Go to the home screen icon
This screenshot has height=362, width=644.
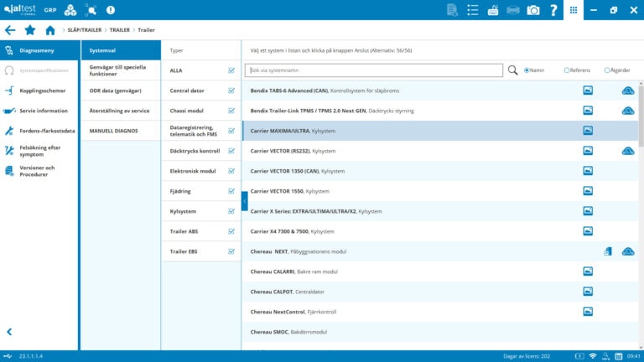(x=50, y=30)
